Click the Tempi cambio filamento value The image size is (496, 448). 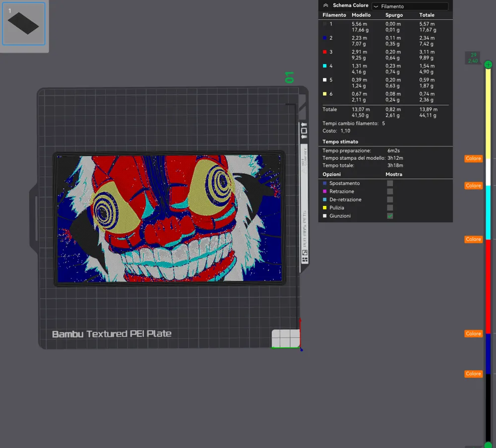click(383, 124)
